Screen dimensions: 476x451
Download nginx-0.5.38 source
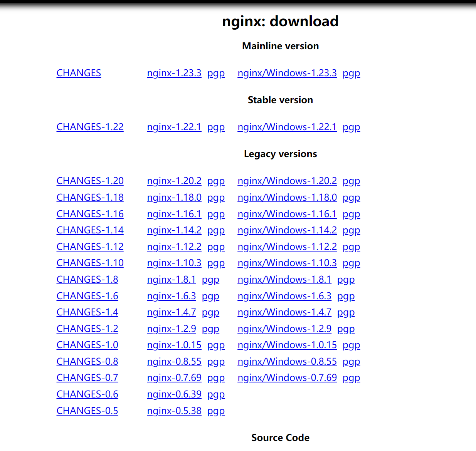[174, 411]
